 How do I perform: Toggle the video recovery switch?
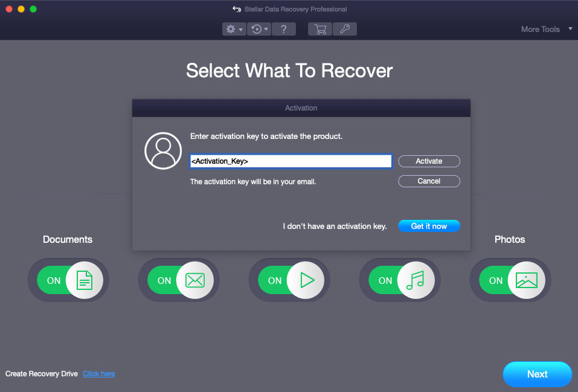click(291, 280)
